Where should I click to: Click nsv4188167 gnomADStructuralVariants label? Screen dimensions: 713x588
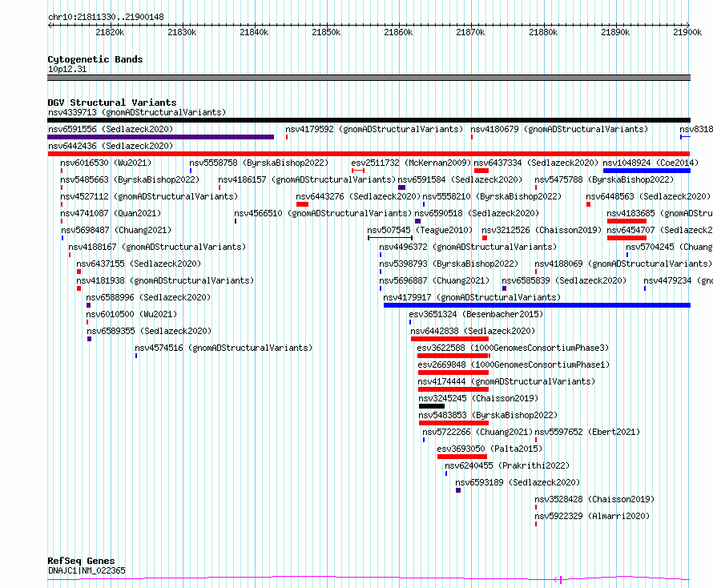[157, 247]
